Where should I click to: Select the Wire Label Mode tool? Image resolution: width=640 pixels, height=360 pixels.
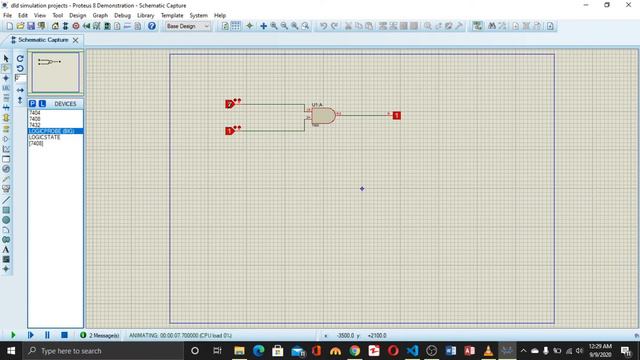point(6,88)
